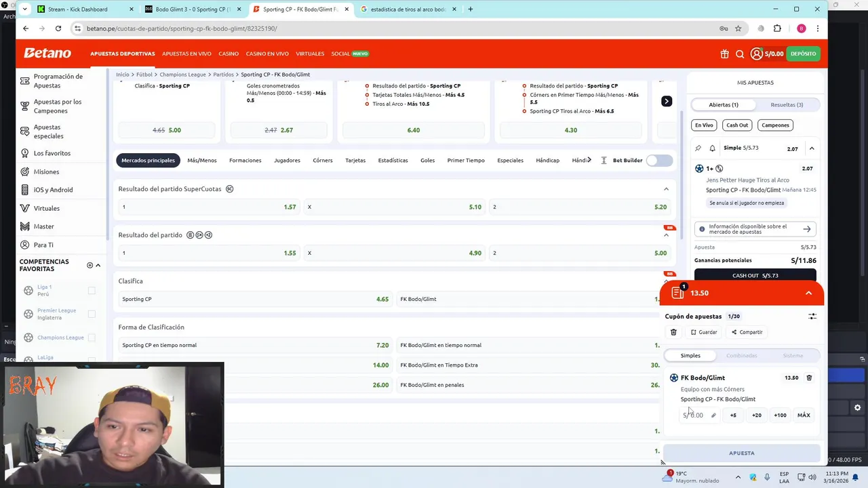Viewport: 868px width, 488px height.
Task: Remove FK Bodo/Glimt selection with trash icon
Action: pyautogui.click(x=809, y=378)
